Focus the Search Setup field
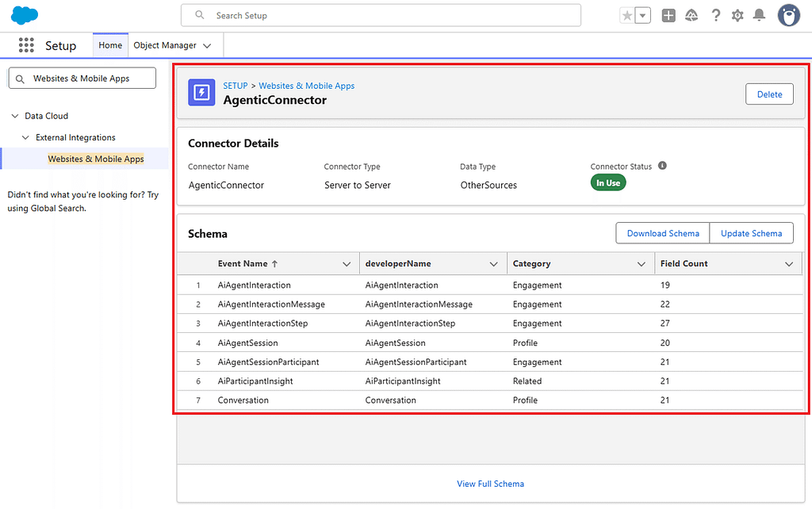 click(x=381, y=16)
